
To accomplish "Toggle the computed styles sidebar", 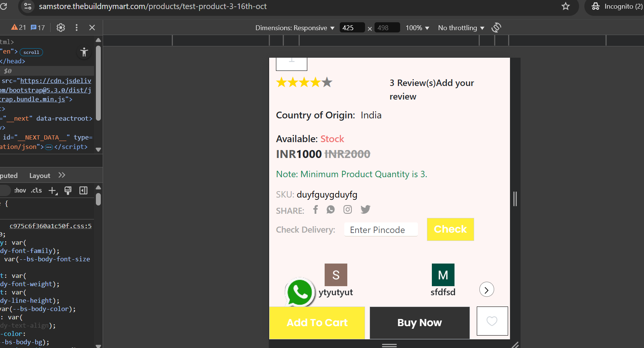I will 83,190.
